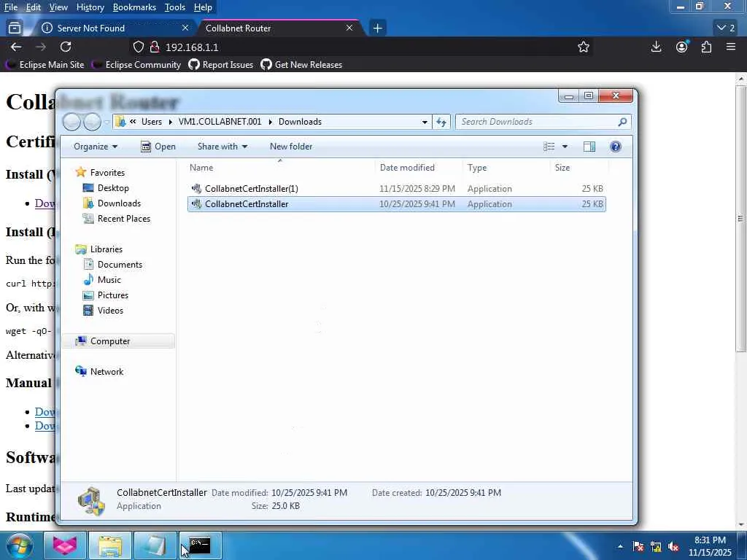Click the New folder button
This screenshot has width=747, height=560.
(x=291, y=146)
